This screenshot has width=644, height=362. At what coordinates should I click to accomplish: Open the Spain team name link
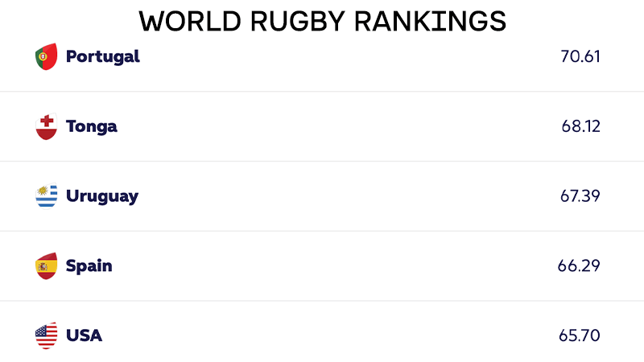pos(89,266)
